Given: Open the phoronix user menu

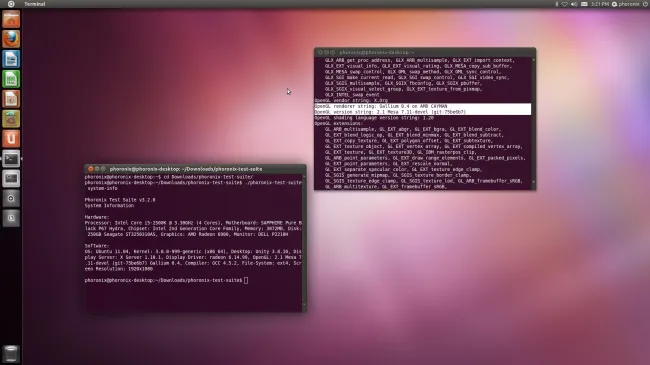Looking at the screenshot, I should click(626, 4).
